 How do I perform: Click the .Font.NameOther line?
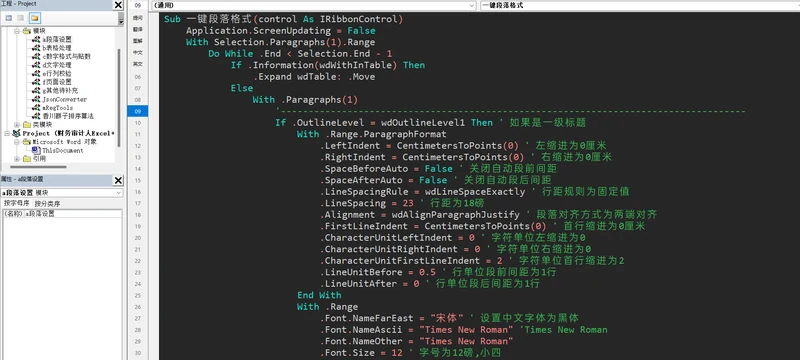click(x=417, y=341)
